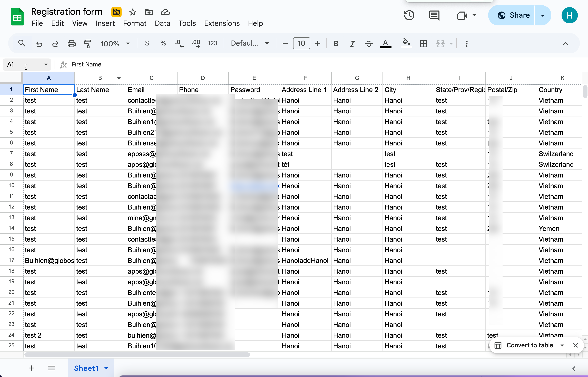
Task: Click the Share button
Action: (x=513, y=15)
